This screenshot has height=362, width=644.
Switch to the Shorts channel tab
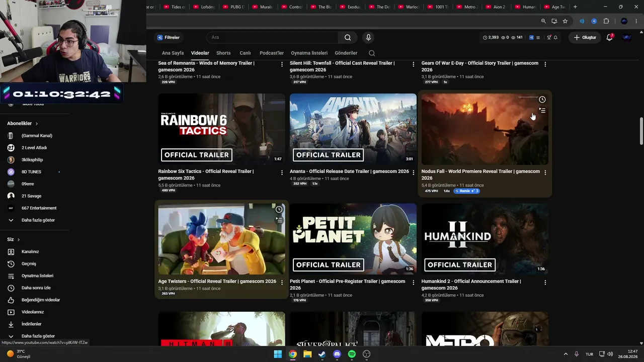coord(223,53)
